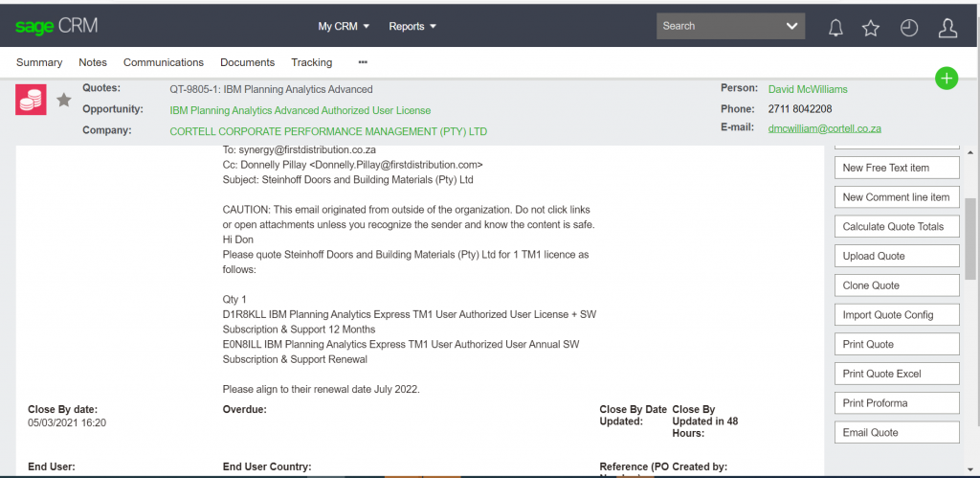Image resolution: width=980 pixels, height=478 pixels.
Task: Open the search box dropdown arrow
Action: [x=791, y=26]
